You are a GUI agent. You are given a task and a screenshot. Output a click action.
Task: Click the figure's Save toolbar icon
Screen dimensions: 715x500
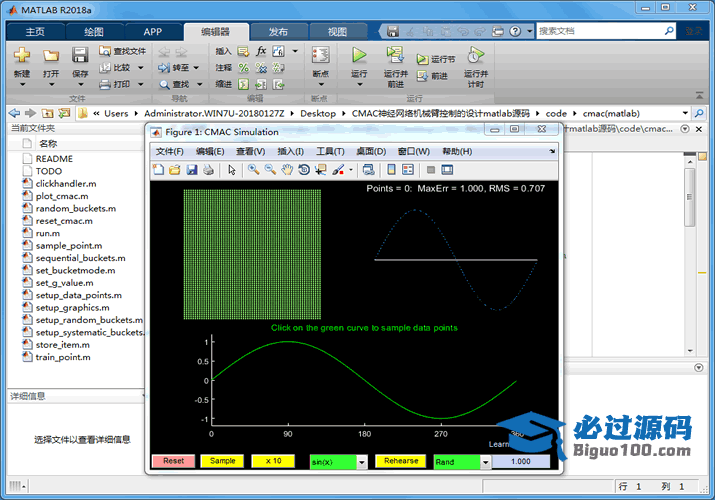pos(192,170)
